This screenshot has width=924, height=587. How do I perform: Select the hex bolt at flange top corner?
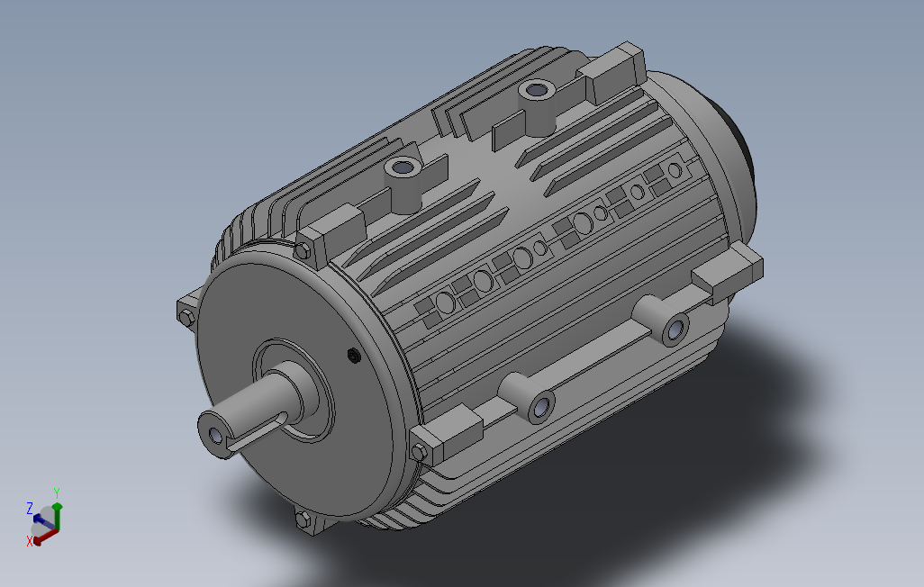coord(303,251)
